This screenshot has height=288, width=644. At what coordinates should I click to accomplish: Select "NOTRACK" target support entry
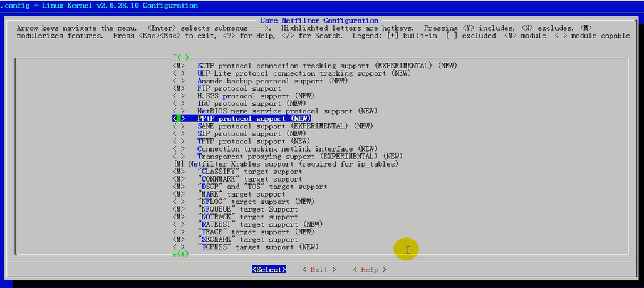235,217
